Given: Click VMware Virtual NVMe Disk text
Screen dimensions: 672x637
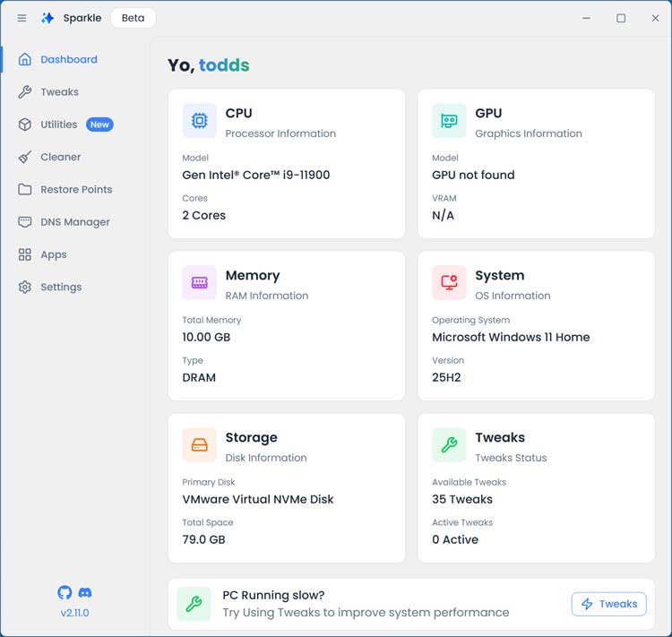Looking at the screenshot, I should click(x=257, y=499).
